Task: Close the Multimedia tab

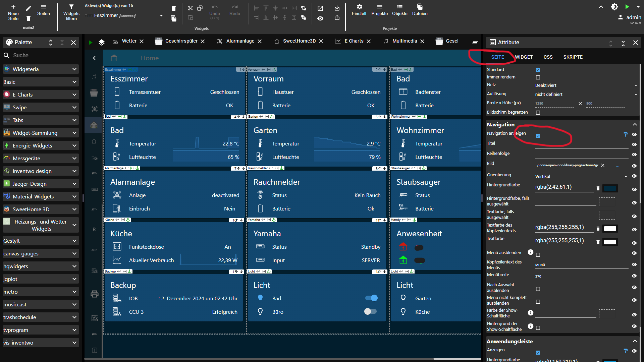Action: tap(422, 41)
